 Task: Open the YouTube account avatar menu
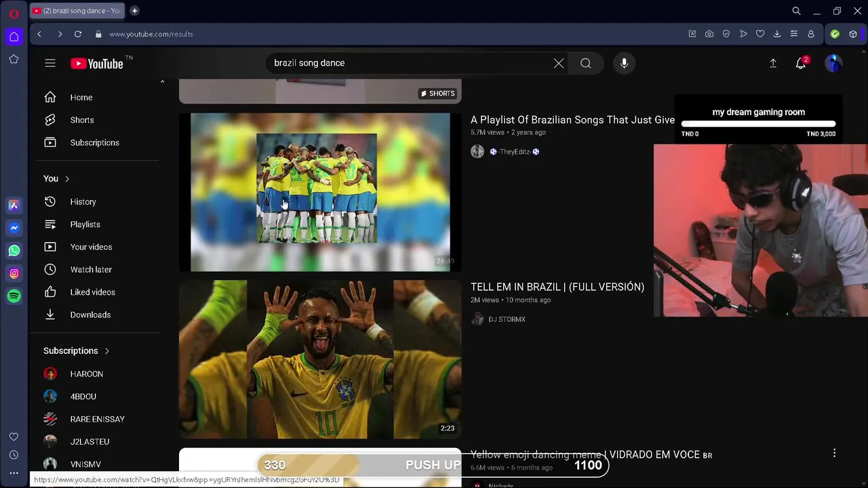[833, 63]
